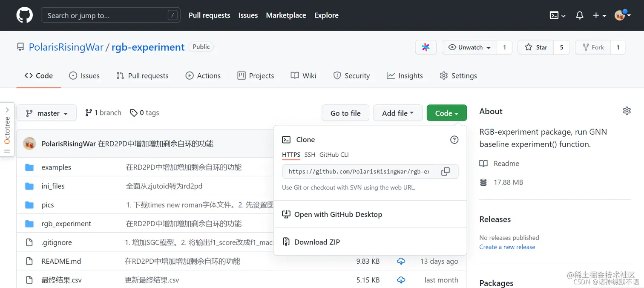The width and height of the screenshot is (644, 288).
Task: Select the GitHub CLI clone tab
Action: (334, 155)
